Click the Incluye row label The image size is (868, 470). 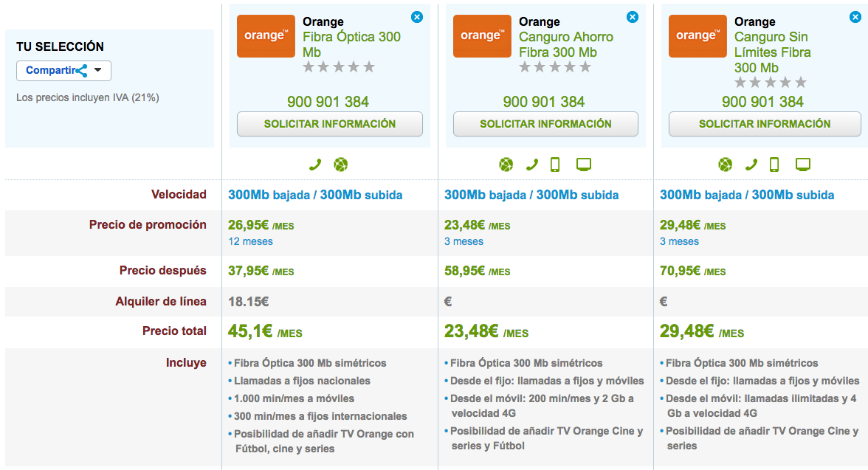(x=186, y=362)
